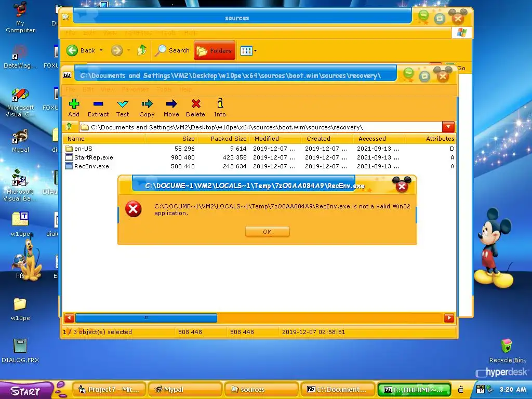The height and width of the screenshot is (399, 532).
Task: Open the Edit menu in 7-Zip
Action: [x=87, y=89]
